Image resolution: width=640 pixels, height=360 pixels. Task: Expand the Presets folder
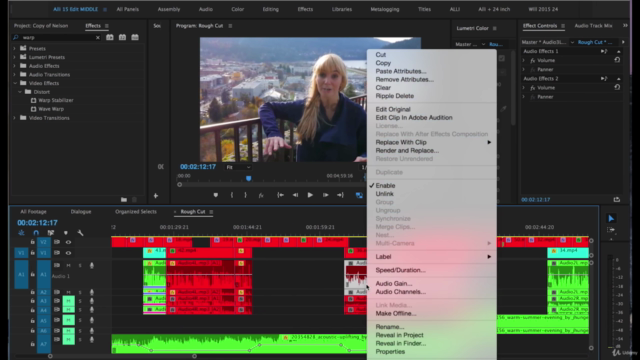pyautogui.click(x=15, y=48)
